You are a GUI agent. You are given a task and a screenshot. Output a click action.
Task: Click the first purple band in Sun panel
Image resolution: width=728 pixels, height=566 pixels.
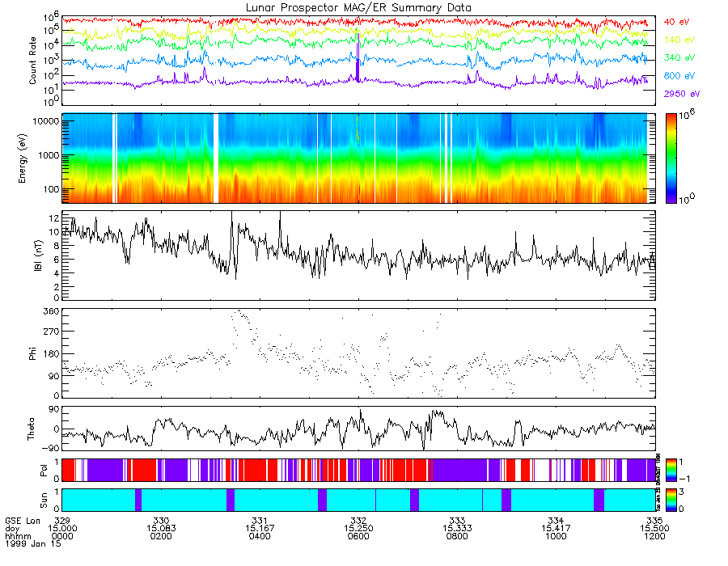[138, 500]
